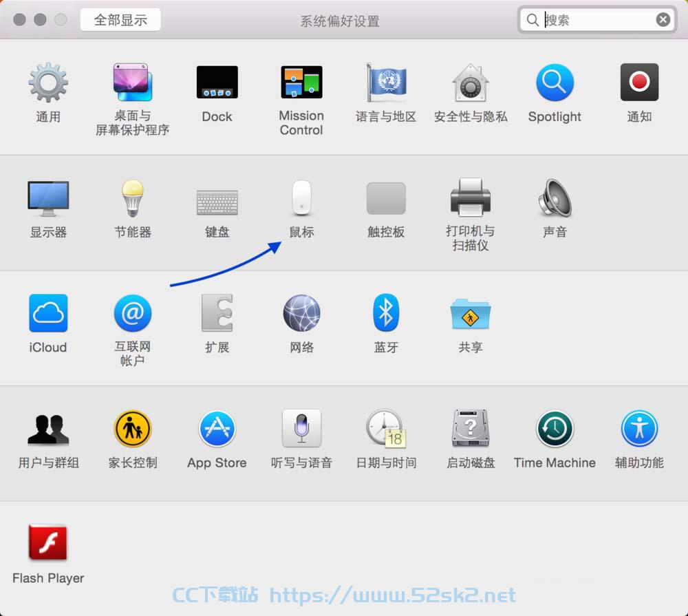
Task: Open 触控板 (Trackpad) preferences
Action: click(386, 198)
